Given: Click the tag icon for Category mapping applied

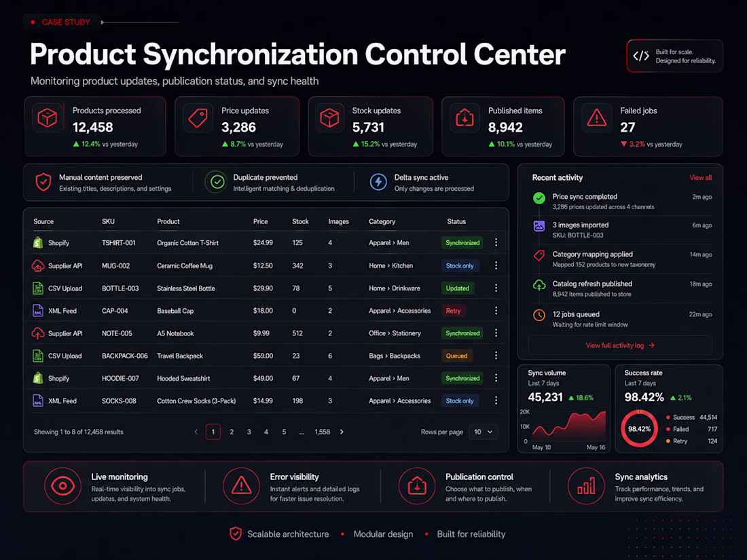Looking at the screenshot, I should coord(539,256).
